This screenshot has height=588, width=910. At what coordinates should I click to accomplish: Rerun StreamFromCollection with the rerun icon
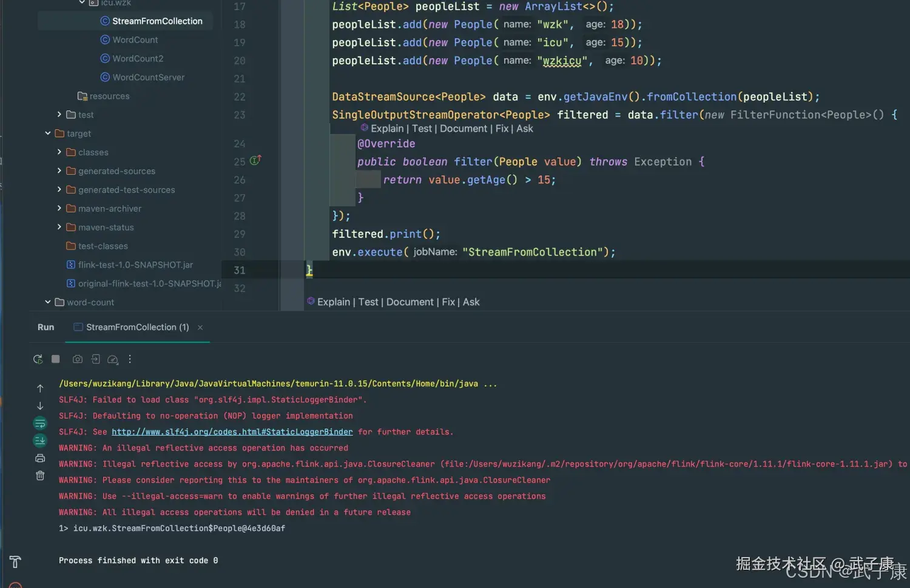pos(38,359)
